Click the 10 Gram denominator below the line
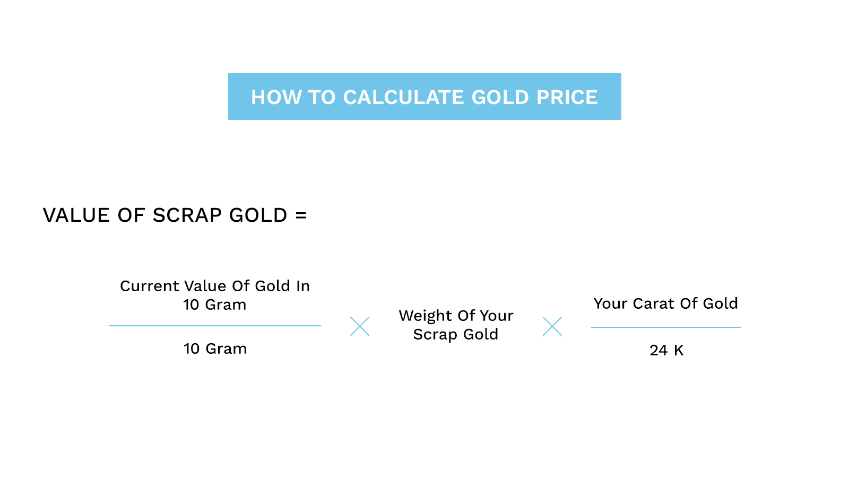Screen dimensions: 849x504 click(x=215, y=349)
